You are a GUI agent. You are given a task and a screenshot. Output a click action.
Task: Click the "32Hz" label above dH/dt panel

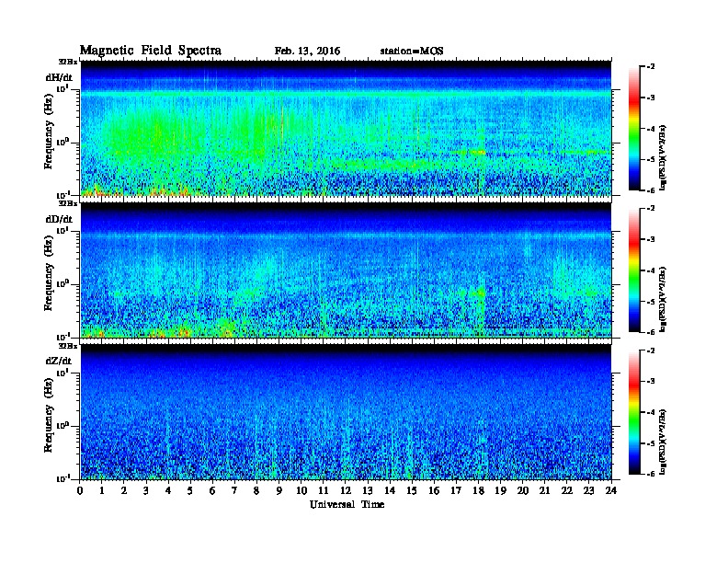click(x=68, y=62)
